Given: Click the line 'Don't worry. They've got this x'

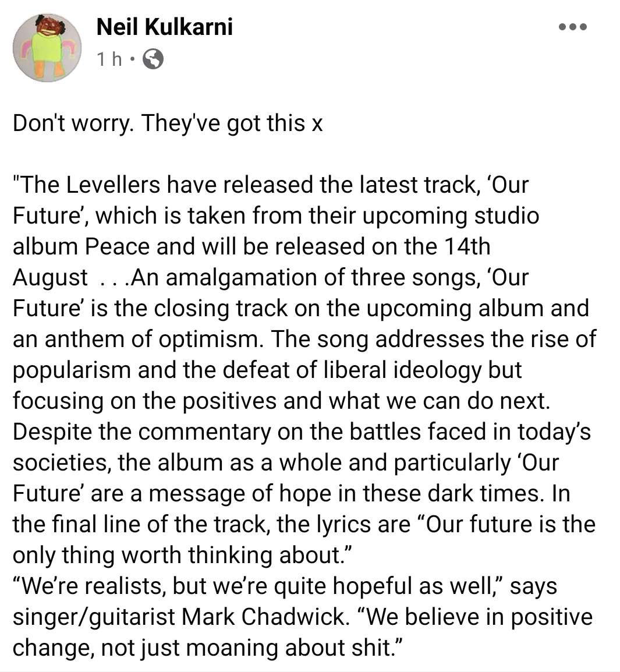Looking at the screenshot, I should click(x=168, y=123).
